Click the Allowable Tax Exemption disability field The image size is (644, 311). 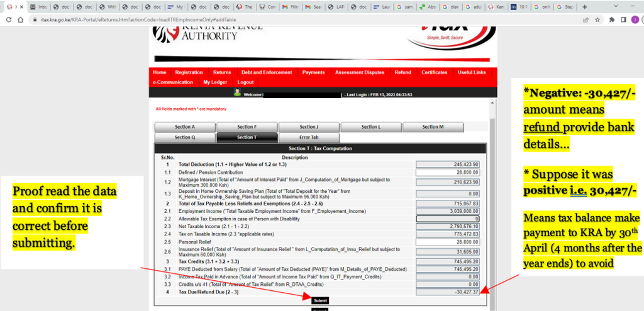(447, 219)
